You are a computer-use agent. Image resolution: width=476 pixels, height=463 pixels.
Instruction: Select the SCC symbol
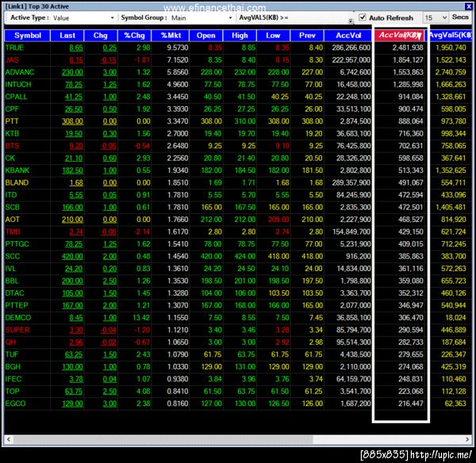(x=13, y=256)
